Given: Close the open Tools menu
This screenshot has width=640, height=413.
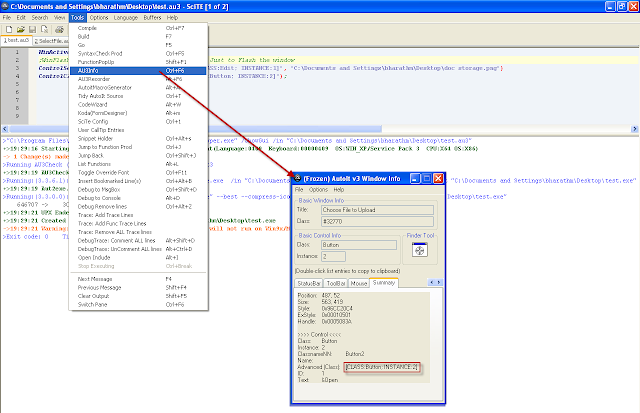Looking at the screenshot, I should tap(77, 18).
